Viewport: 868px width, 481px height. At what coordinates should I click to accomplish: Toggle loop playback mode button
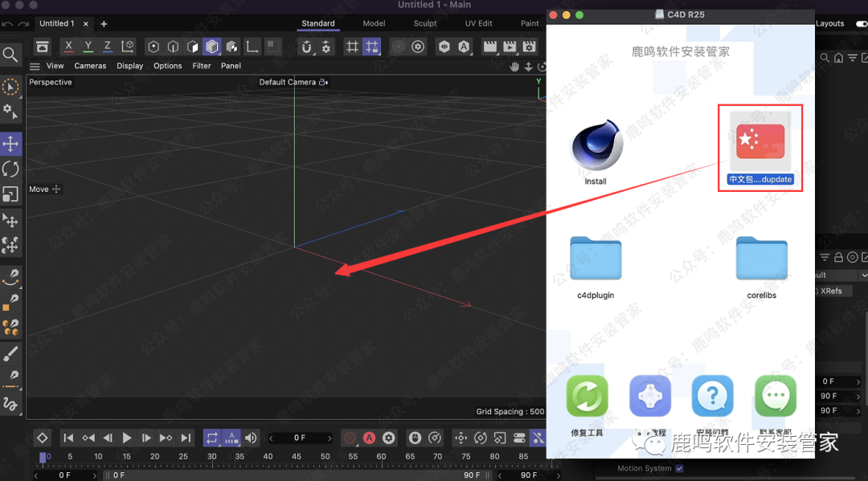(x=211, y=438)
